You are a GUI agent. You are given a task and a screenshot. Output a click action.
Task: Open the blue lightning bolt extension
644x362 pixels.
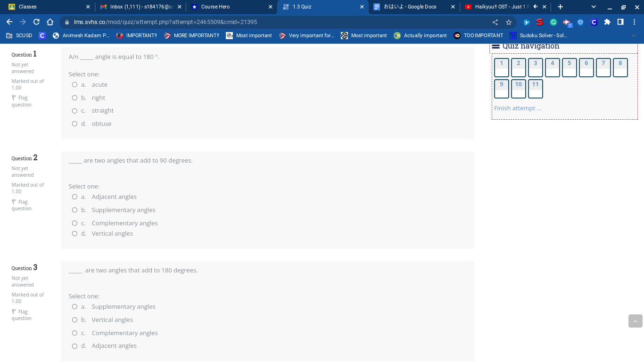[527, 22]
